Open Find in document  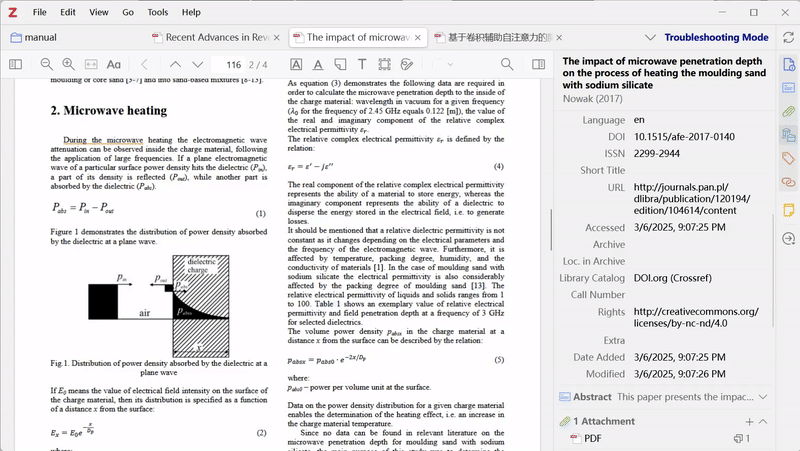(507, 64)
